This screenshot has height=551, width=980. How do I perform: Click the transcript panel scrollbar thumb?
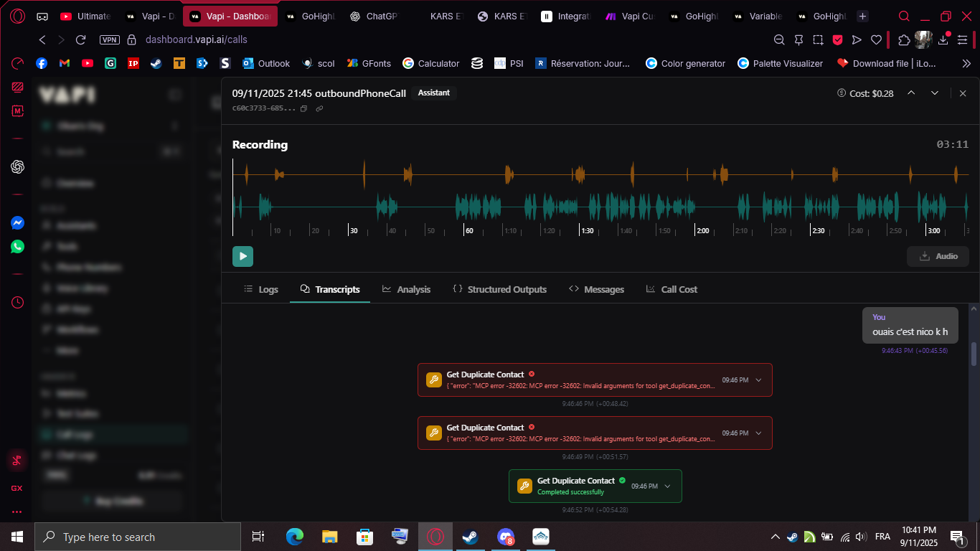pos(974,354)
